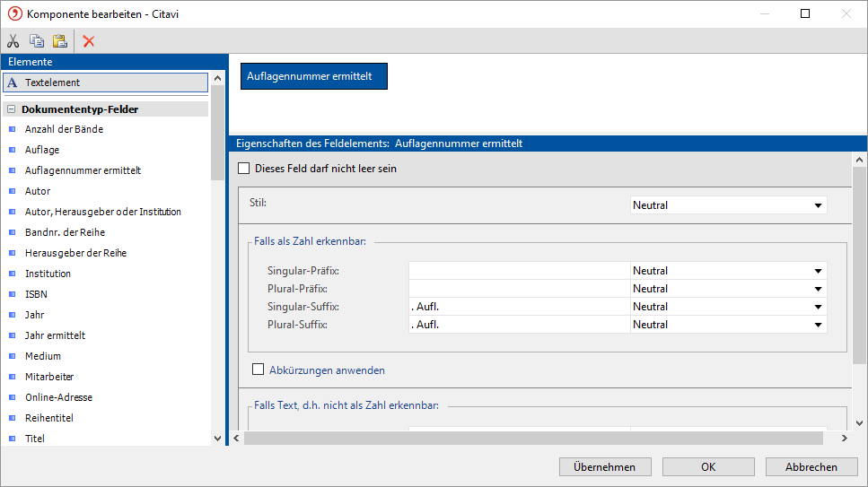The height and width of the screenshot is (487, 868).
Task: Click field icon beside Autor
Action: tap(12, 191)
